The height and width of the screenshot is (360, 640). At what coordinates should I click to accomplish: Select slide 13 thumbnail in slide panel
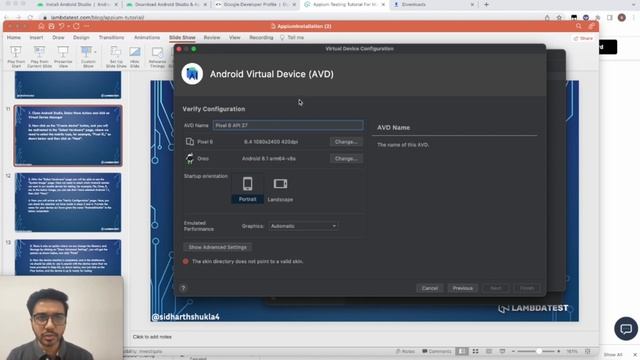tap(68, 258)
